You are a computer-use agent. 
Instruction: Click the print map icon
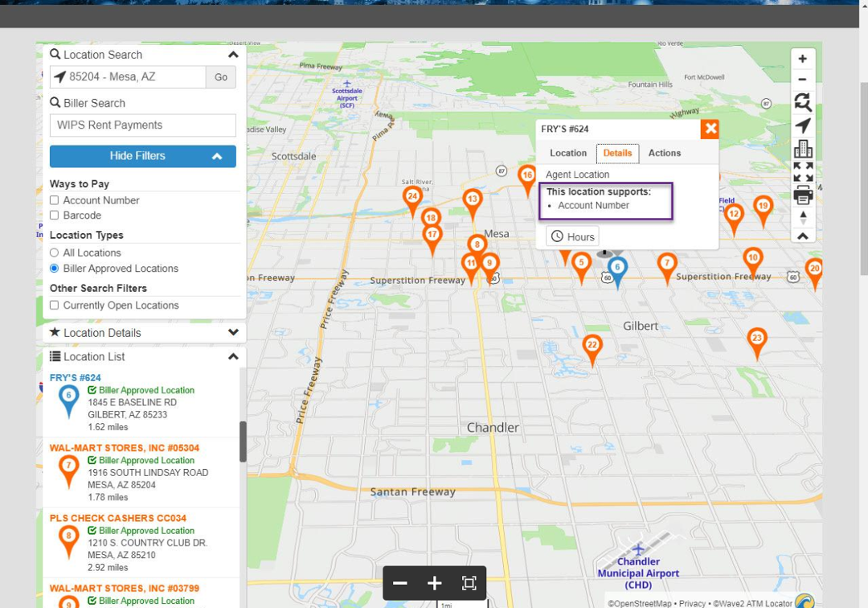coord(803,195)
